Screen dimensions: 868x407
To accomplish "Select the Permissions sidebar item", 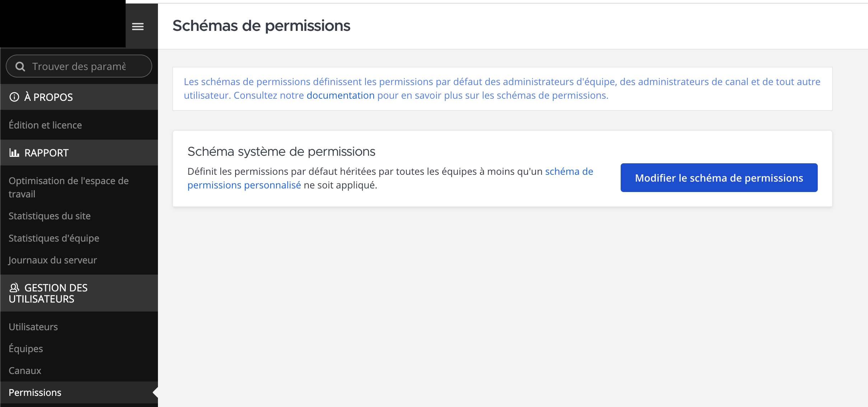I will 35,392.
